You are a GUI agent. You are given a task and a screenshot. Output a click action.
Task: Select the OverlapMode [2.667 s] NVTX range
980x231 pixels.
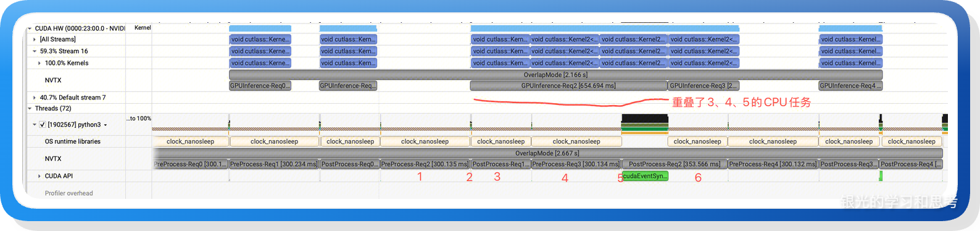pyautogui.click(x=547, y=153)
